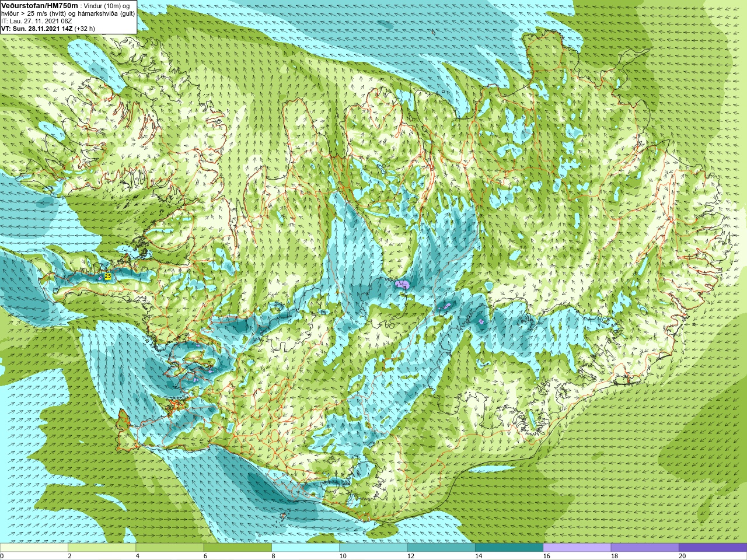The width and height of the screenshot is (747, 560).
Task: Select the medium purple 18–20 legend swatch
Action: point(645,548)
